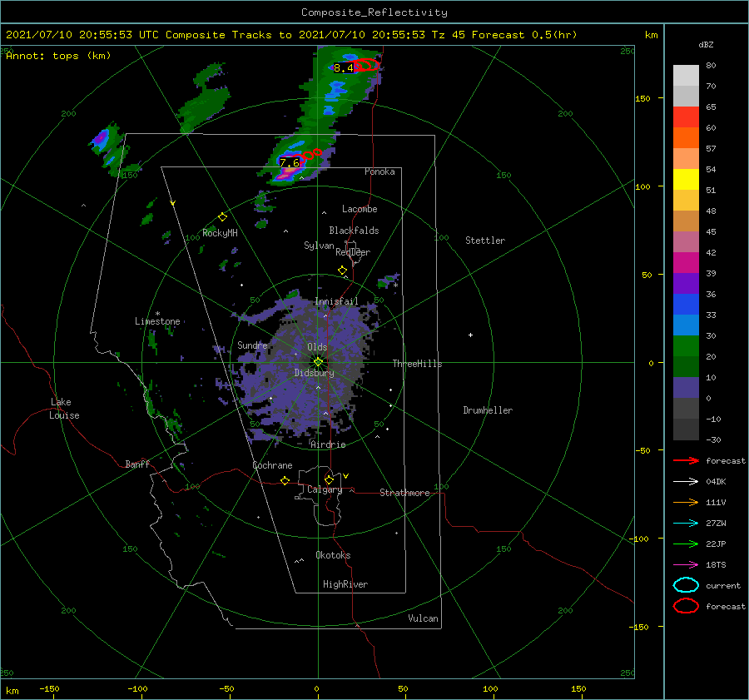
Task: Click the Sylvan label on map
Action: (319, 246)
